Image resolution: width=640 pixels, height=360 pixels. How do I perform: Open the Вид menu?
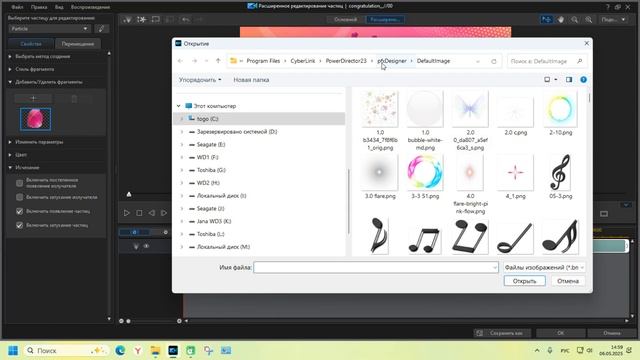(x=59, y=7)
